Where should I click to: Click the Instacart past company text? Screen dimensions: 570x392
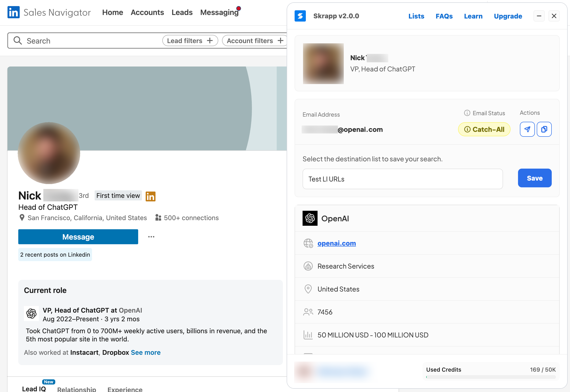click(84, 352)
